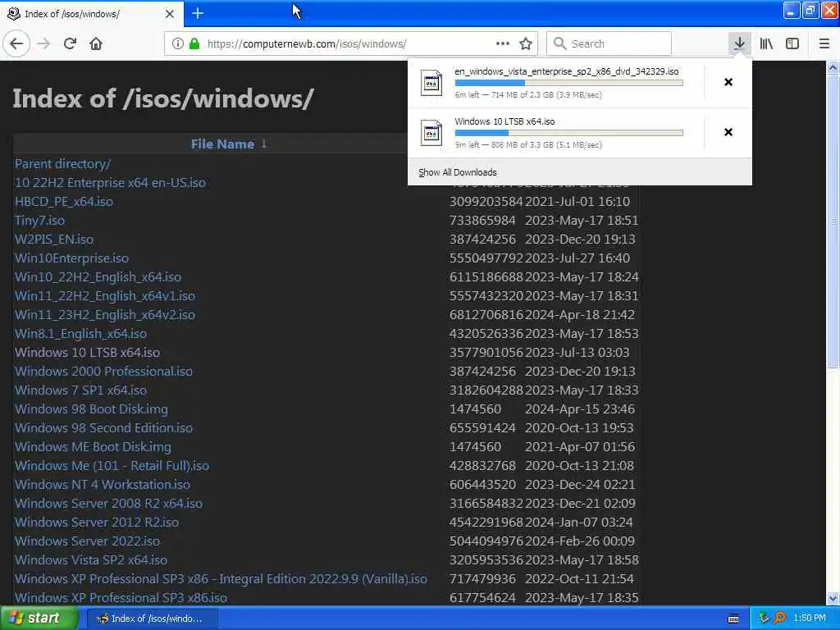Open the Home page icon

[x=96, y=44]
